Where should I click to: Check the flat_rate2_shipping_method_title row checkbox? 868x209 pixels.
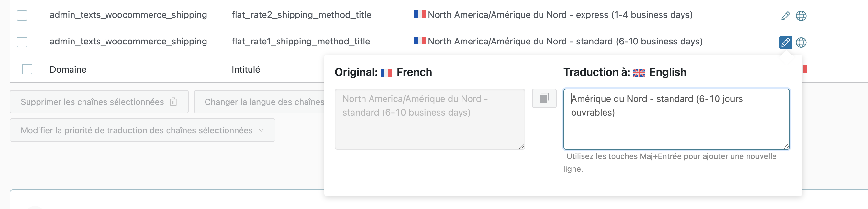(22, 16)
